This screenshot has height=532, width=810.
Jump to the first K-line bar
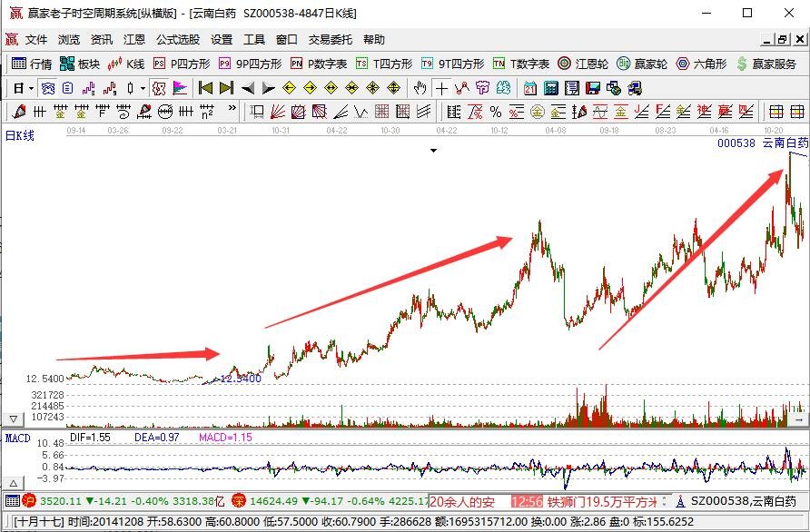[205, 88]
